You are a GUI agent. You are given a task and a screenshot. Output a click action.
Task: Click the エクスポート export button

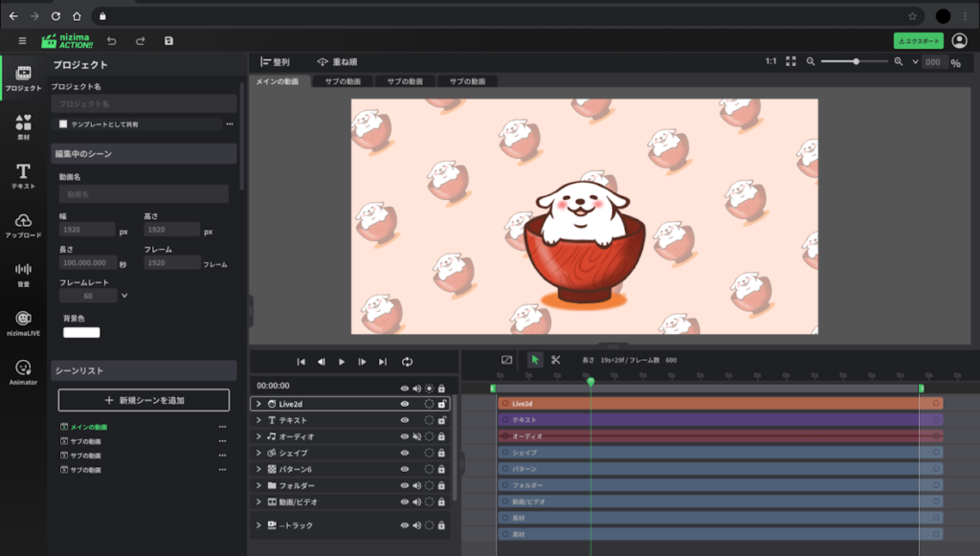pyautogui.click(x=918, y=40)
